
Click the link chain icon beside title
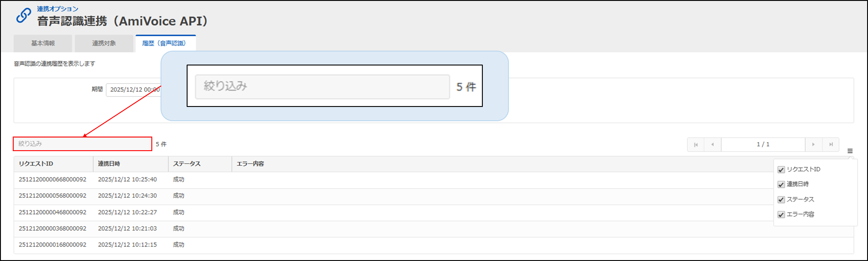23,15
